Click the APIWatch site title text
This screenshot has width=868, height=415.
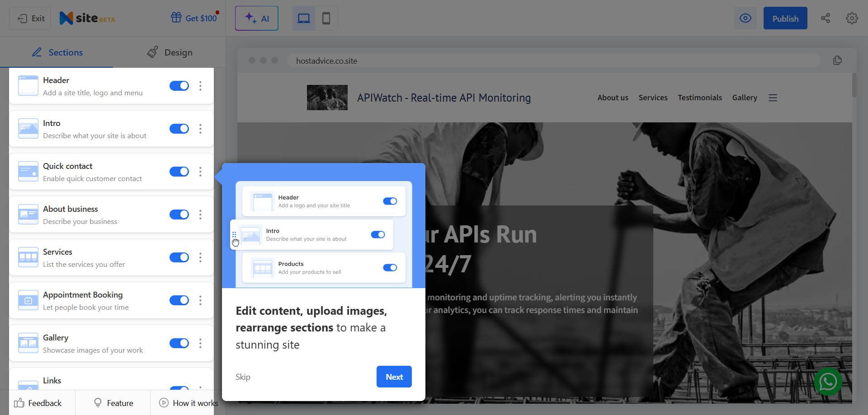[x=444, y=98]
